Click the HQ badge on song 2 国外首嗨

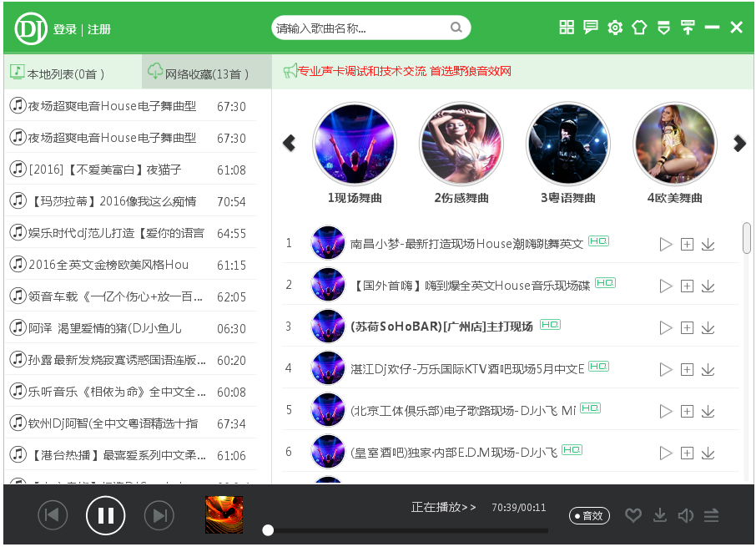coord(605,282)
